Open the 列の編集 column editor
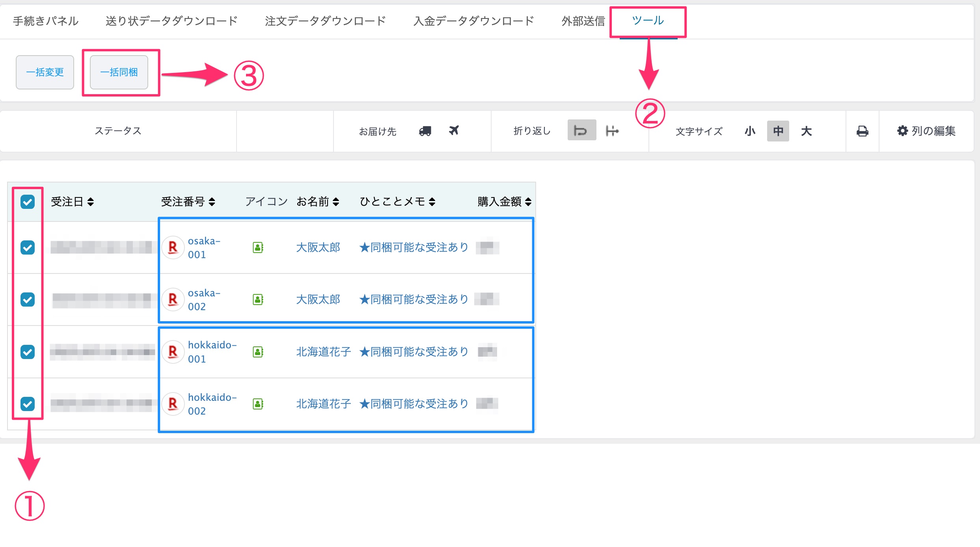The image size is (980, 547). coord(926,131)
